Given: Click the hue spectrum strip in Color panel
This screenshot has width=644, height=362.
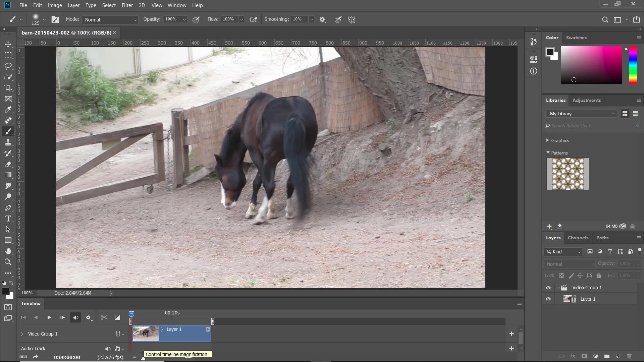Looking at the screenshot, I should coord(633,65).
